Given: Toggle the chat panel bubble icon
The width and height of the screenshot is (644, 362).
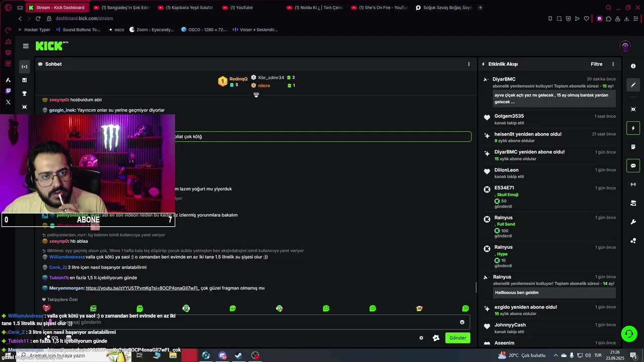Looking at the screenshot, I should pos(633,165).
